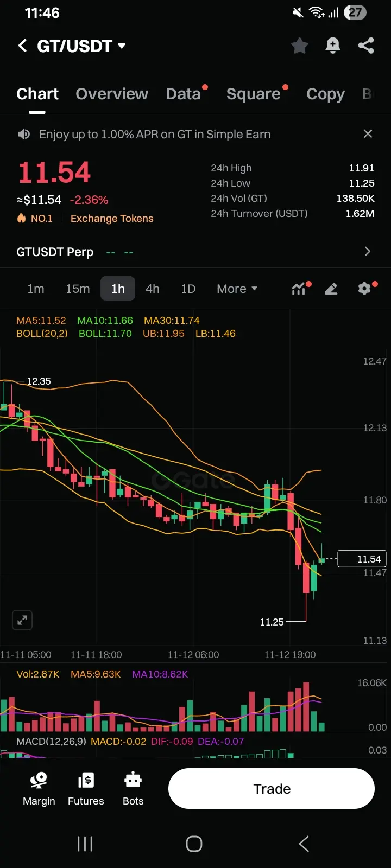Tap the volume MA10:8.62K label
The width and height of the screenshot is (391, 868).
(x=160, y=674)
